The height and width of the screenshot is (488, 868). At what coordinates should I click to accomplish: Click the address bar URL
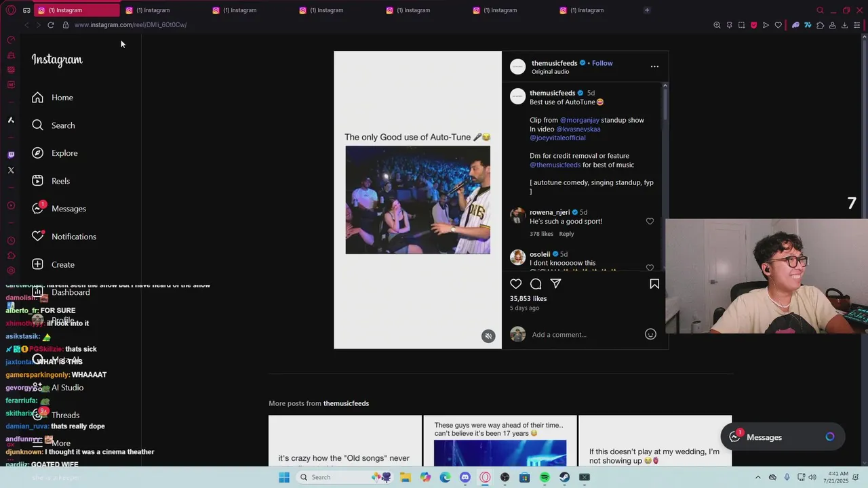click(x=130, y=25)
